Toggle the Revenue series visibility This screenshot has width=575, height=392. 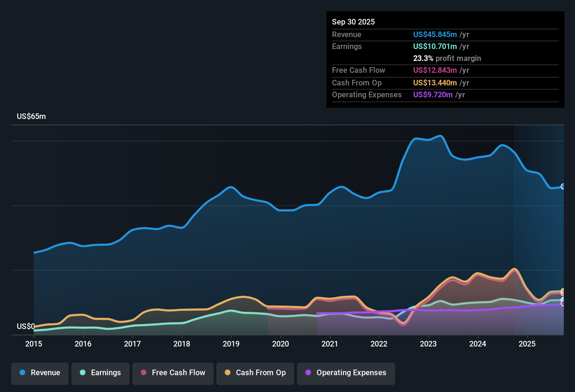(40, 373)
